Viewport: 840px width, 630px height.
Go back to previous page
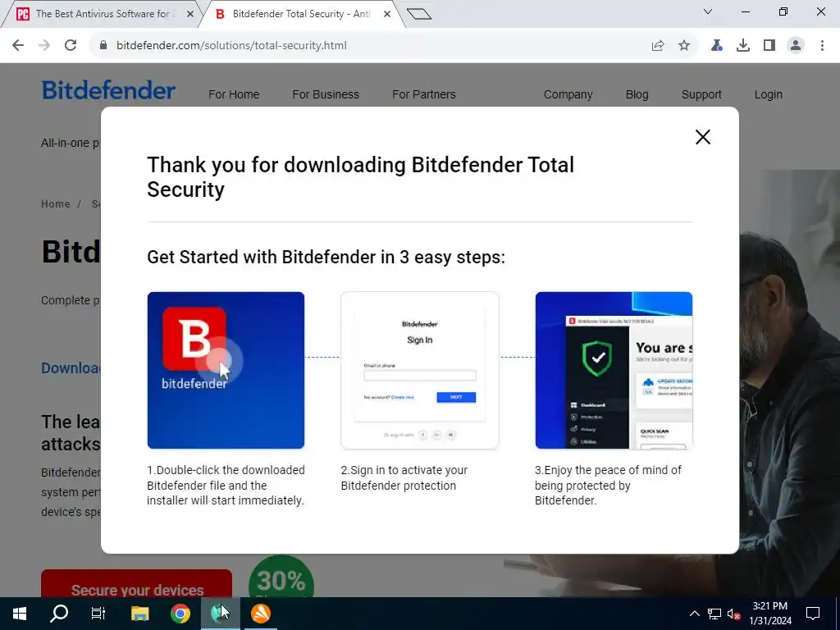18,46
